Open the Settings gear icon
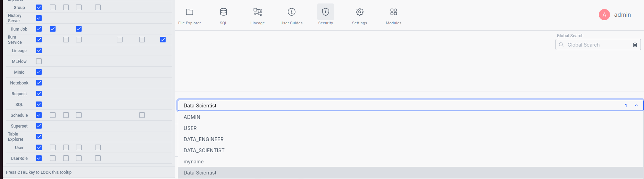 [360, 12]
